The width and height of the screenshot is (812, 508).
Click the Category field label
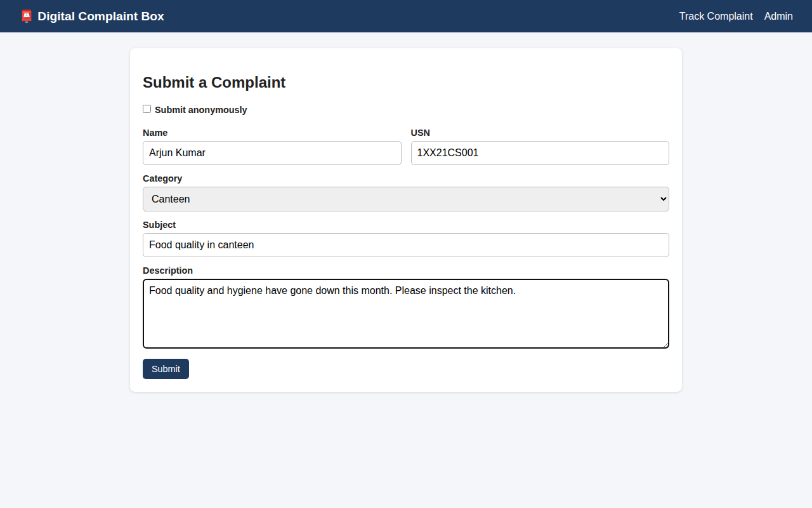[x=162, y=178]
